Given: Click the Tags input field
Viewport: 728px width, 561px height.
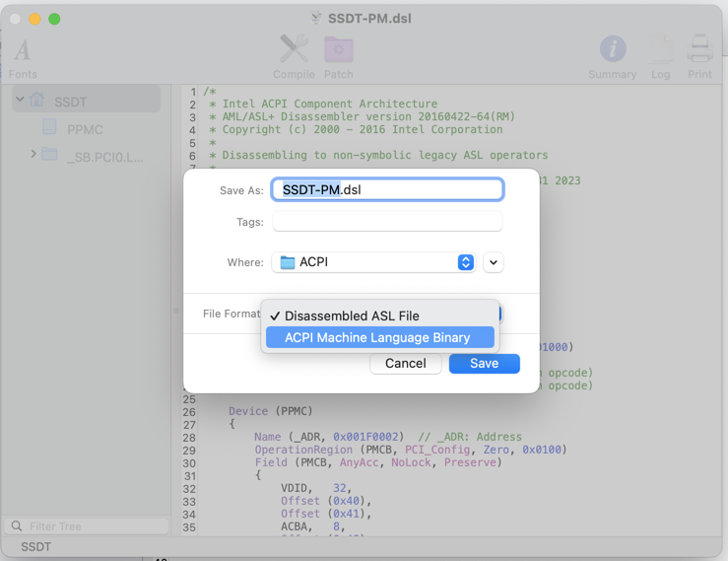Looking at the screenshot, I should 387,221.
